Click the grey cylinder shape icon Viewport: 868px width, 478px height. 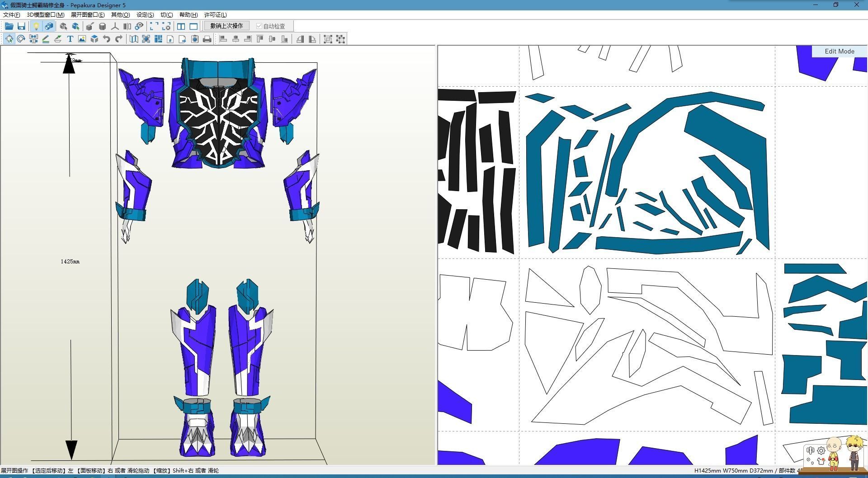(102, 26)
